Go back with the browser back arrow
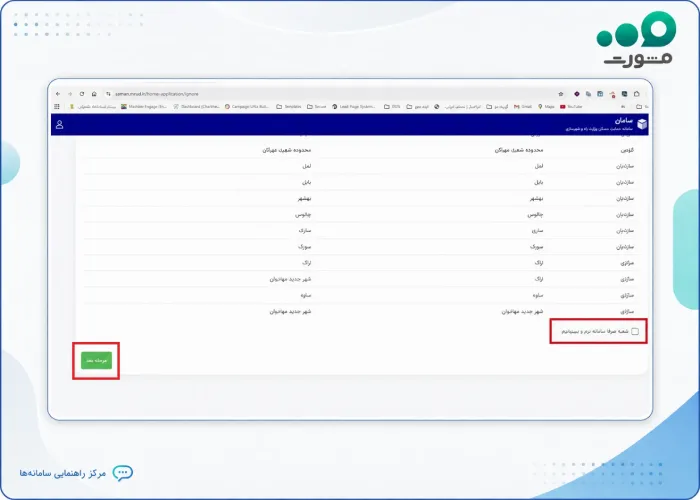 (58, 94)
